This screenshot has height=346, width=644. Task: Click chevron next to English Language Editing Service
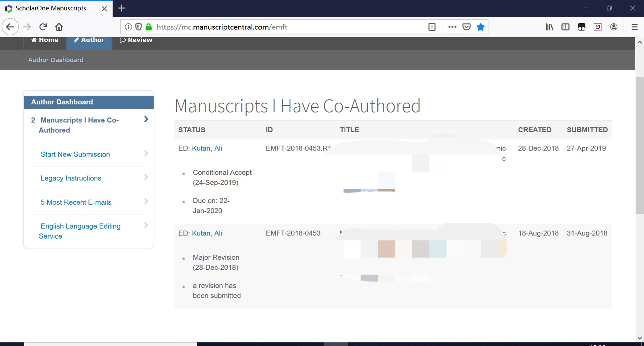[146, 225]
